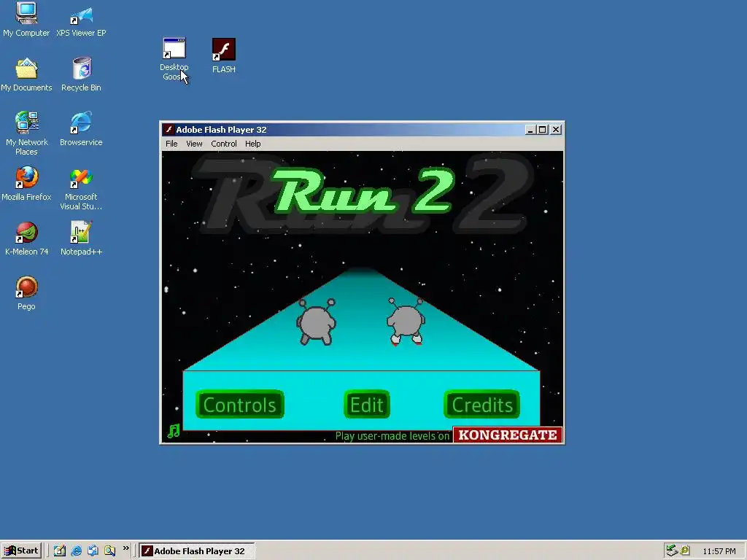Click the network connection tray icon

672,551
